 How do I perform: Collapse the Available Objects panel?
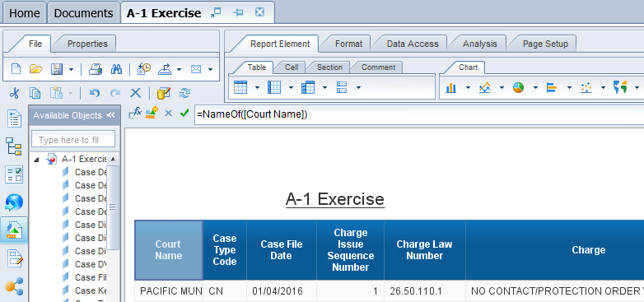110,115
